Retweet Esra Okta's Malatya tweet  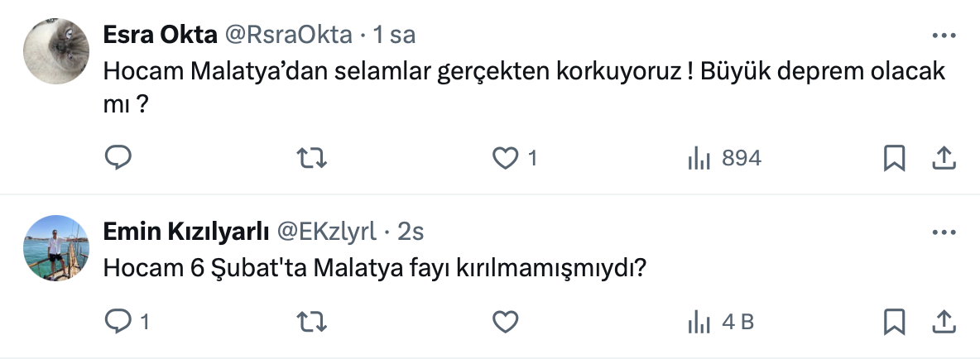(x=311, y=158)
